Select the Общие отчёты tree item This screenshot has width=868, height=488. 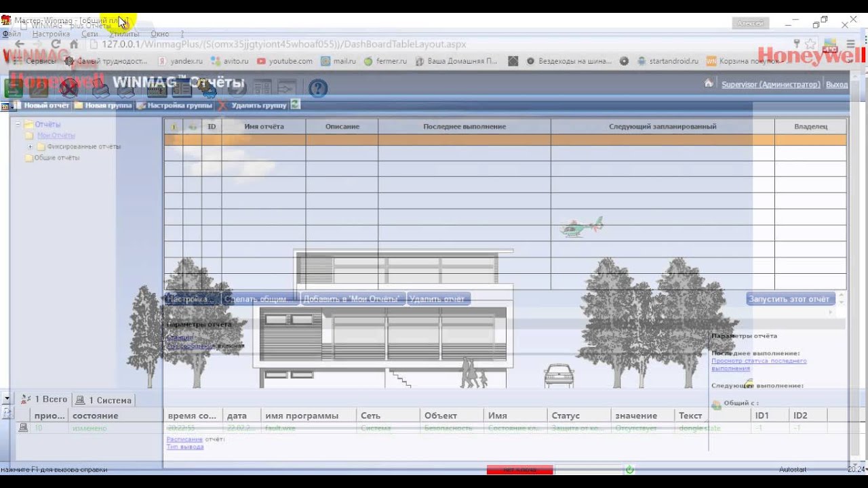tap(56, 157)
